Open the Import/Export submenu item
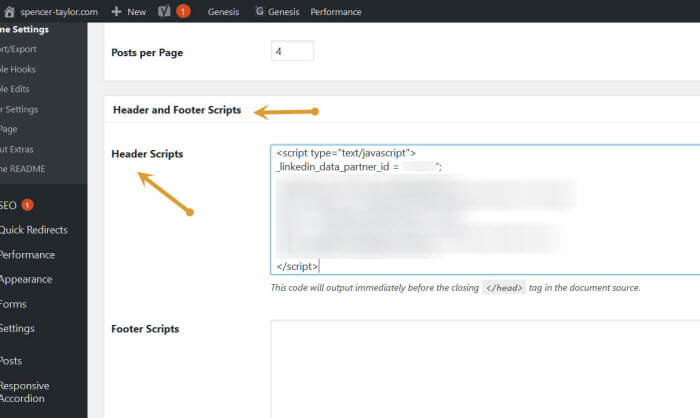This screenshot has width=700, height=418. pyautogui.click(x=18, y=49)
